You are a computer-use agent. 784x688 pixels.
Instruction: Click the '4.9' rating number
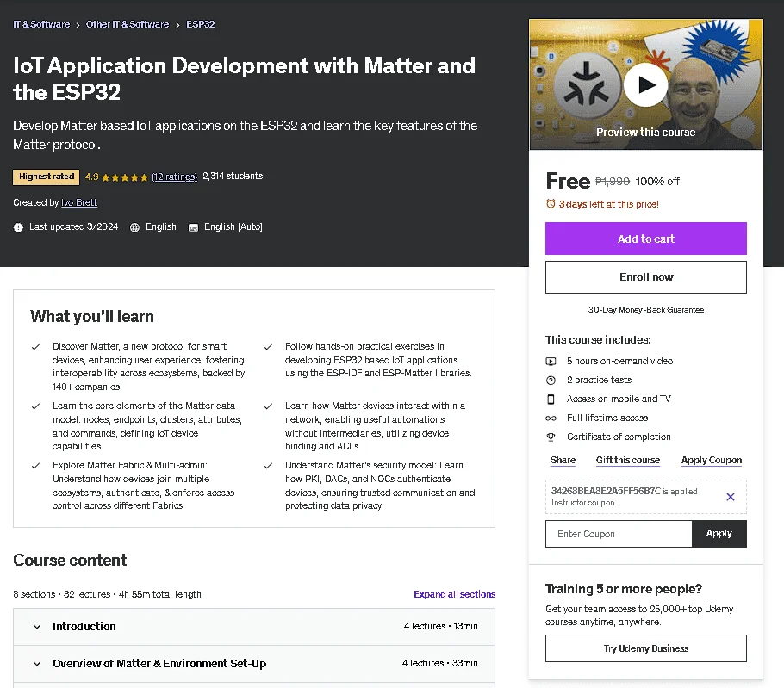[x=91, y=177]
